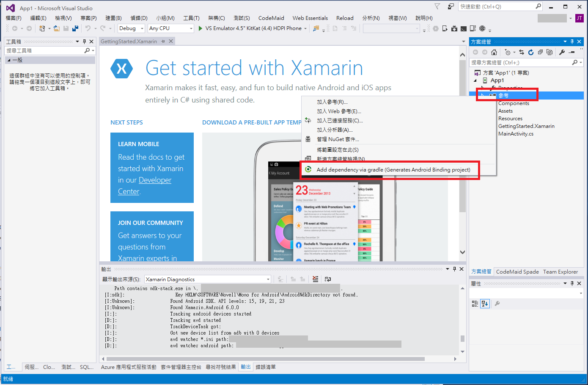
Task: Click the Quick Launch search field
Action: click(500, 6)
